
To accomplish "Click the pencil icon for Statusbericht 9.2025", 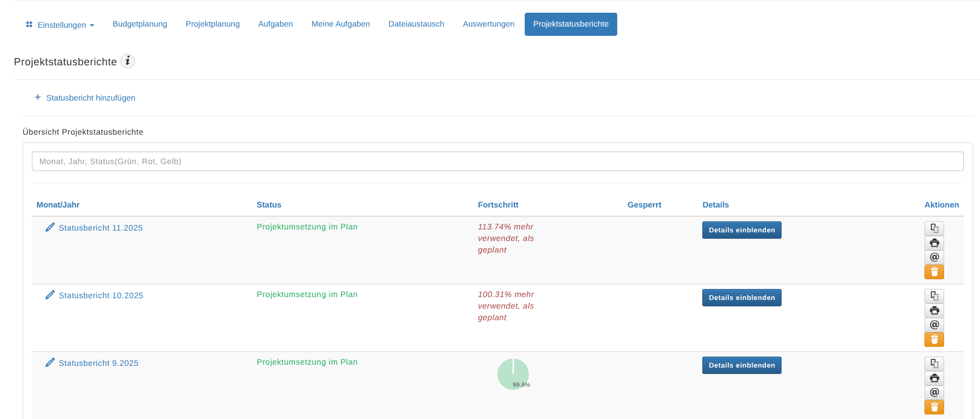I will (x=50, y=362).
